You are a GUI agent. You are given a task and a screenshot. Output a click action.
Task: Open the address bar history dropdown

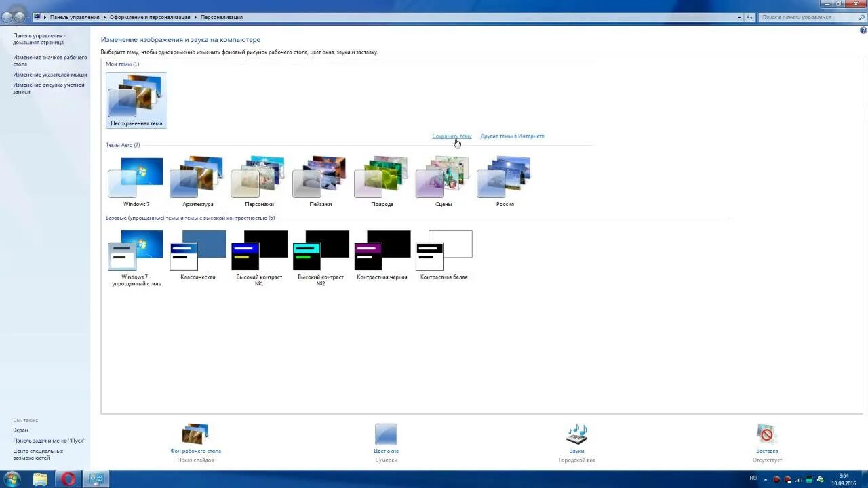click(x=739, y=17)
